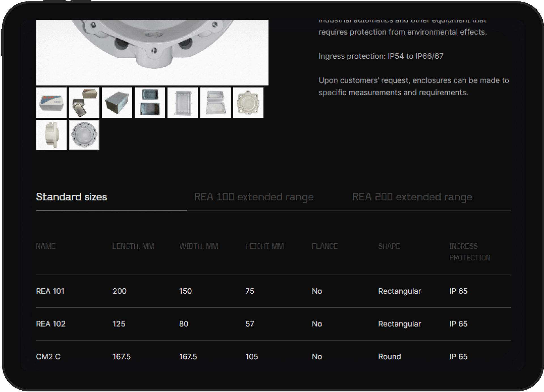Click the CM2 C row name
Viewport: 544px width, 392px height.
(x=48, y=357)
